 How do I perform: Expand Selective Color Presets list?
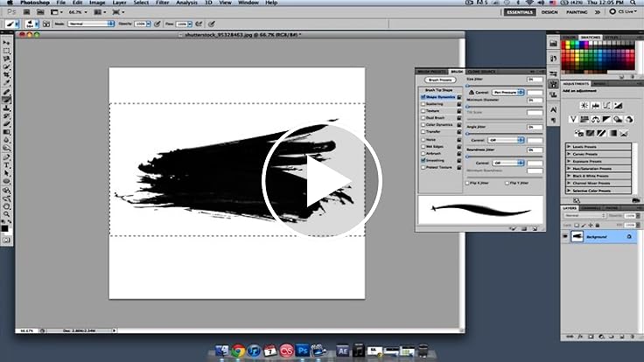pyautogui.click(x=569, y=191)
